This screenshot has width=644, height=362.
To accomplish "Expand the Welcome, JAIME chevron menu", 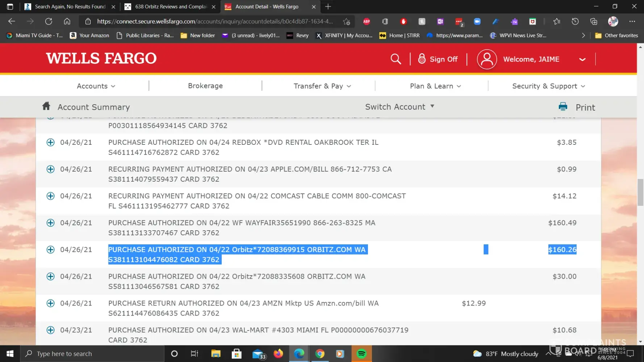I will pyautogui.click(x=582, y=59).
